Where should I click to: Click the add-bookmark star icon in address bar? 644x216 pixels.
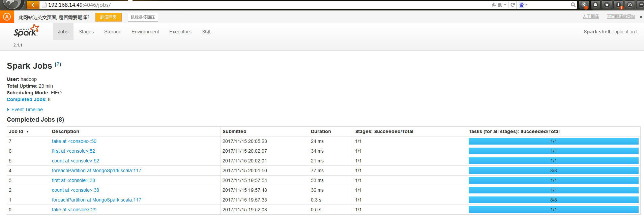click(494, 5)
